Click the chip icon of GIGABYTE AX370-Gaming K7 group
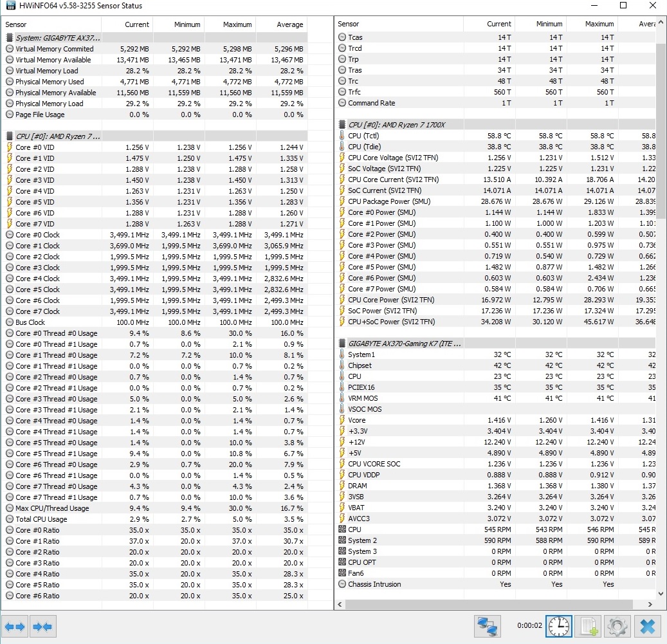 click(342, 344)
